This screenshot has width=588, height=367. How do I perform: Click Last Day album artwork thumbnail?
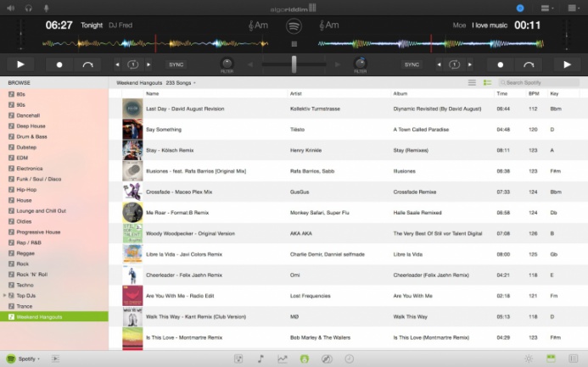point(132,108)
